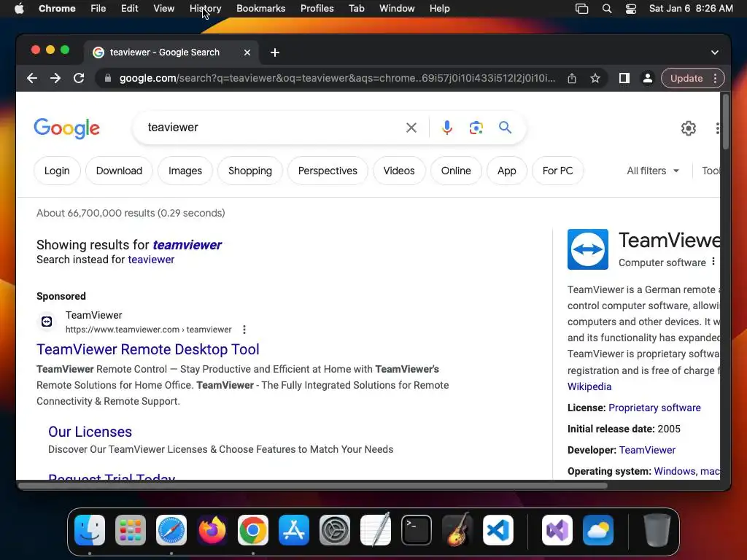The image size is (747, 560).
Task: Search instead for teaviewer link
Action: 151,260
